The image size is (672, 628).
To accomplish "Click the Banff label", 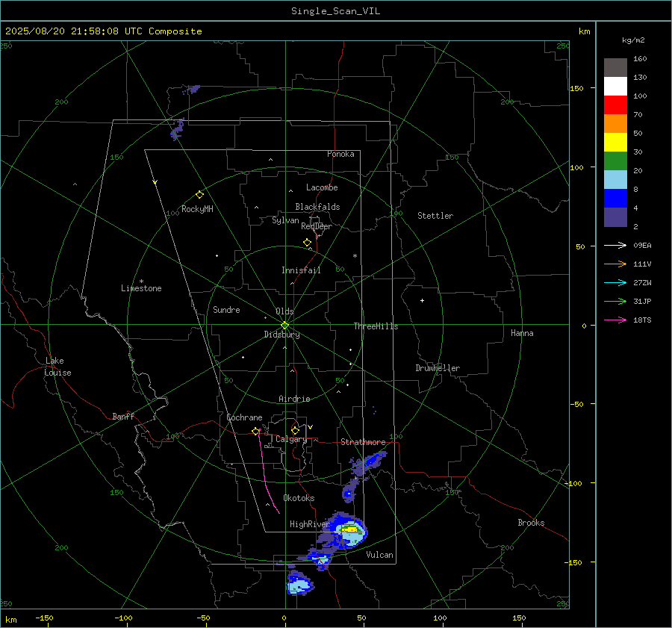I will (123, 416).
